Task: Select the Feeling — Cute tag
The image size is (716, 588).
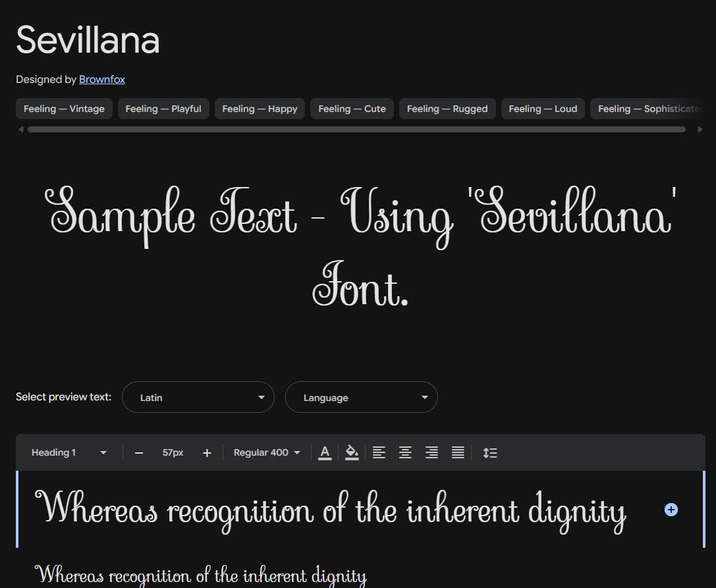Action: click(352, 109)
